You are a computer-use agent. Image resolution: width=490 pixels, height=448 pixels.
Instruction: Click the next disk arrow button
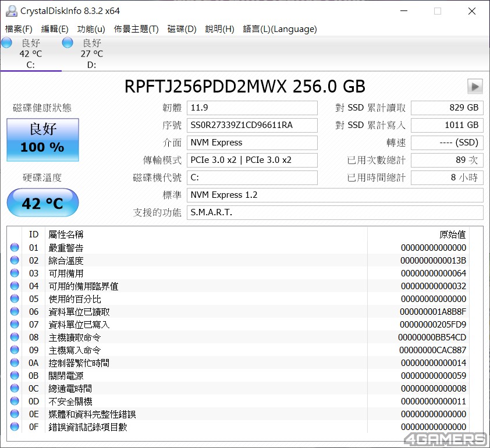point(475,87)
